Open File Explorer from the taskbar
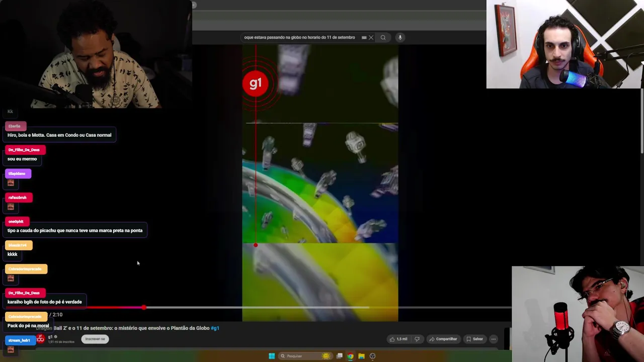The image size is (644, 362). (x=361, y=356)
